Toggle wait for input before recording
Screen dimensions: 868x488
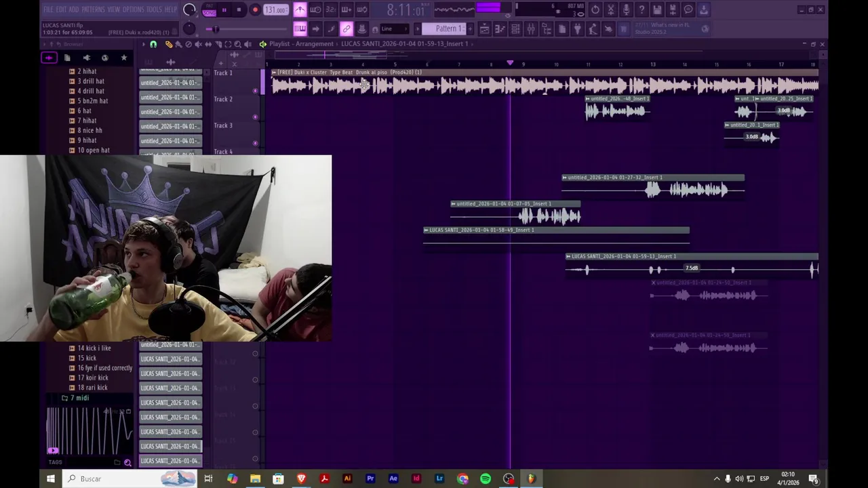[x=315, y=9]
